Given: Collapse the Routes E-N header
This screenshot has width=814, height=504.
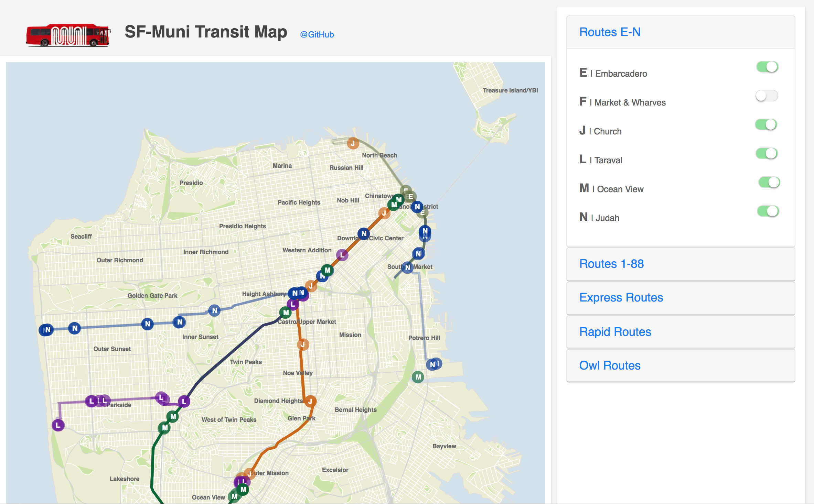Looking at the screenshot, I should tap(610, 32).
